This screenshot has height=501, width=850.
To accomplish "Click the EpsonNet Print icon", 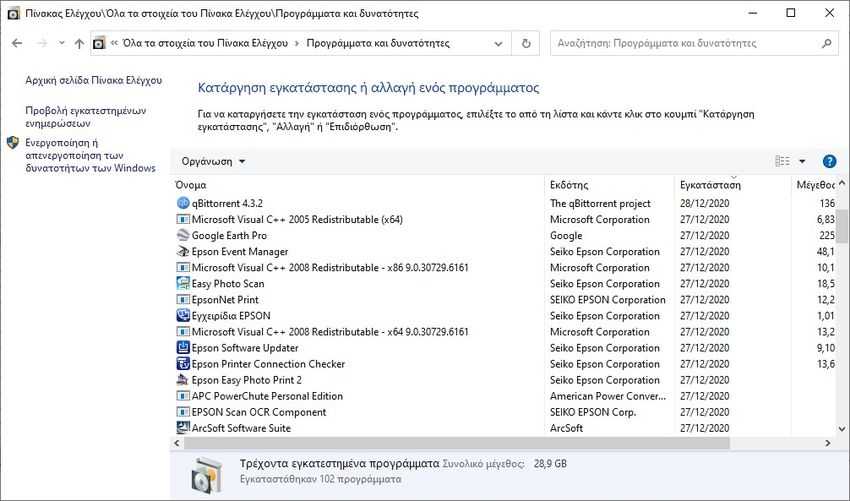I will click(183, 300).
